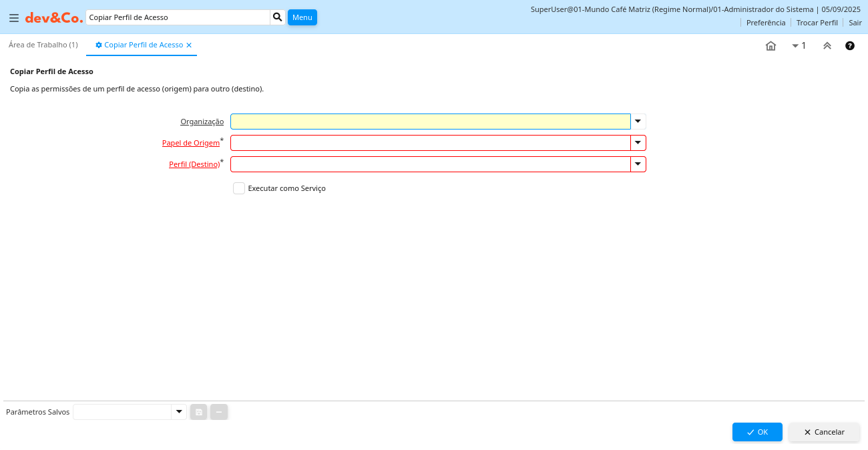Click the blue Menu button

point(302,17)
